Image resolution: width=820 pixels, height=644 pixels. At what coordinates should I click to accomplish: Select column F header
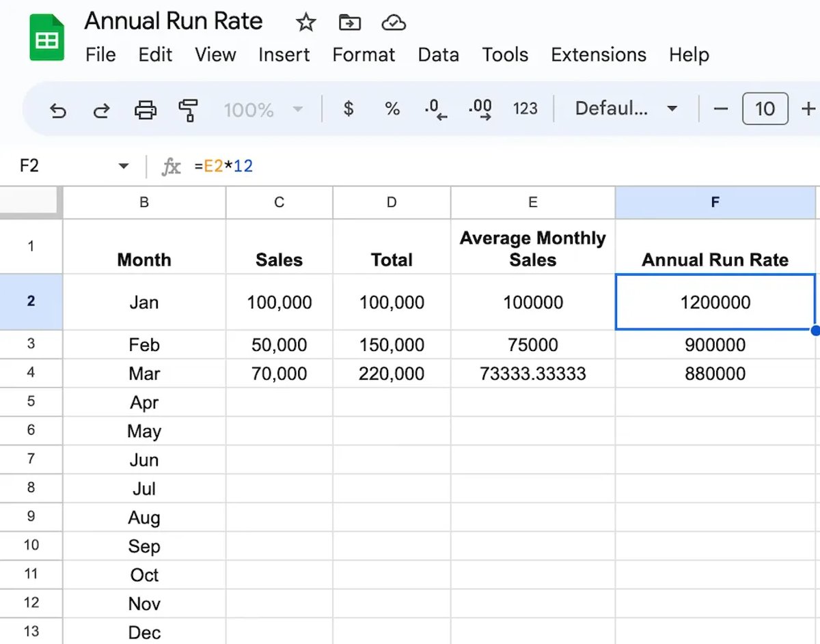point(715,202)
